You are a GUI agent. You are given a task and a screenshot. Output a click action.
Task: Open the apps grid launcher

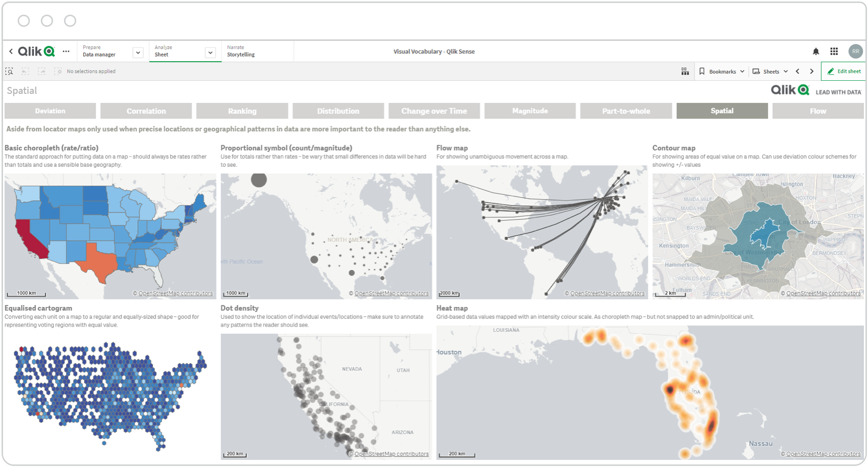click(834, 51)
